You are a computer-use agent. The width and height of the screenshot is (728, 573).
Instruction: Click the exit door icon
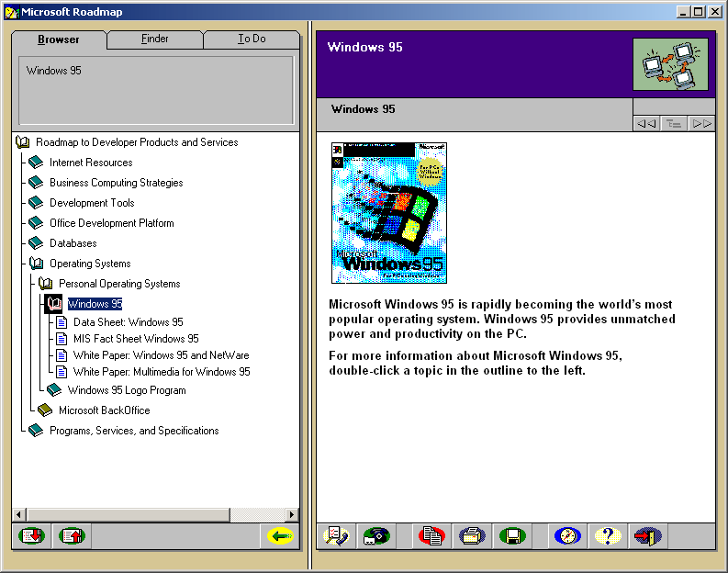648,536
